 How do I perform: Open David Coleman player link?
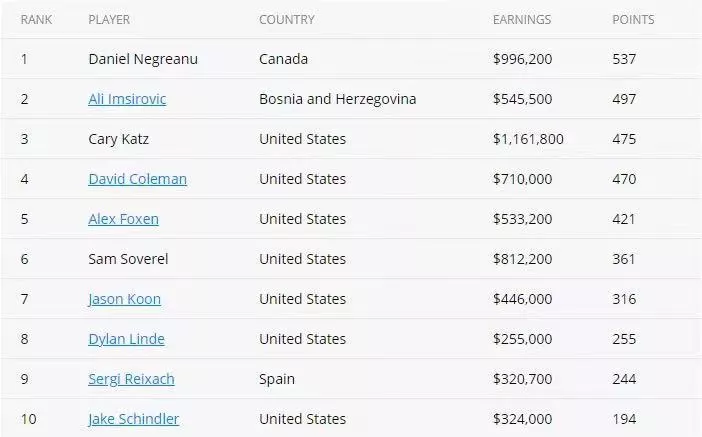point(137,179)
